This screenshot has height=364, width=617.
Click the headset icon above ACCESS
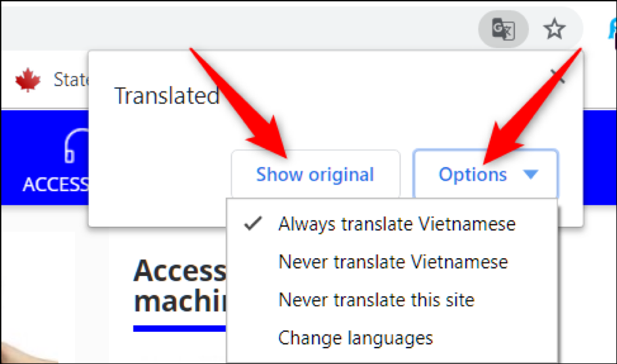(76, 146)
